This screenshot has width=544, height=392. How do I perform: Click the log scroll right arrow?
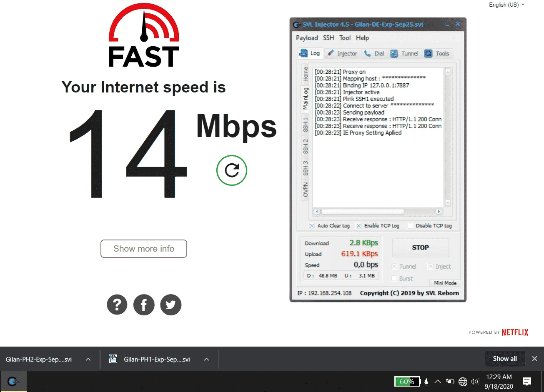(439, 212)
